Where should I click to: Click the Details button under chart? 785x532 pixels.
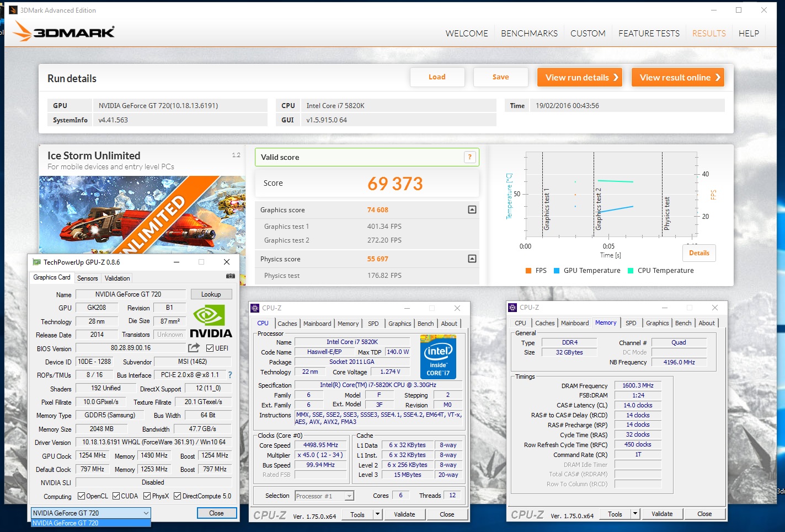coord(699,253)
